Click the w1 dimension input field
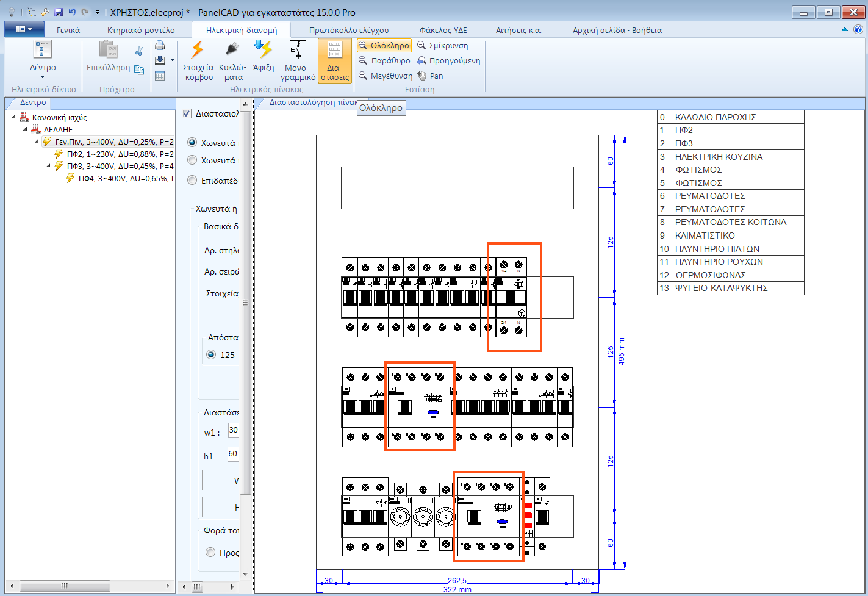868x596 pixels. 233,430
